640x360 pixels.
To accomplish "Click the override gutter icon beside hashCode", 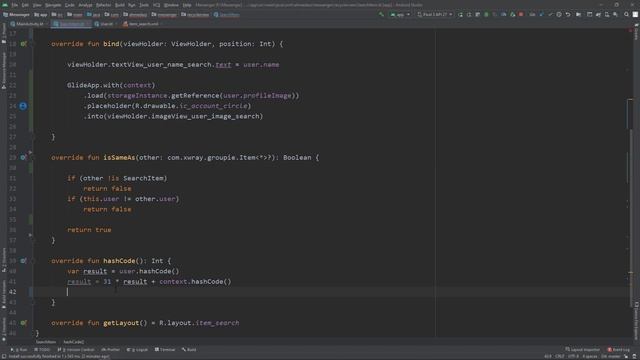I will 23,261.
